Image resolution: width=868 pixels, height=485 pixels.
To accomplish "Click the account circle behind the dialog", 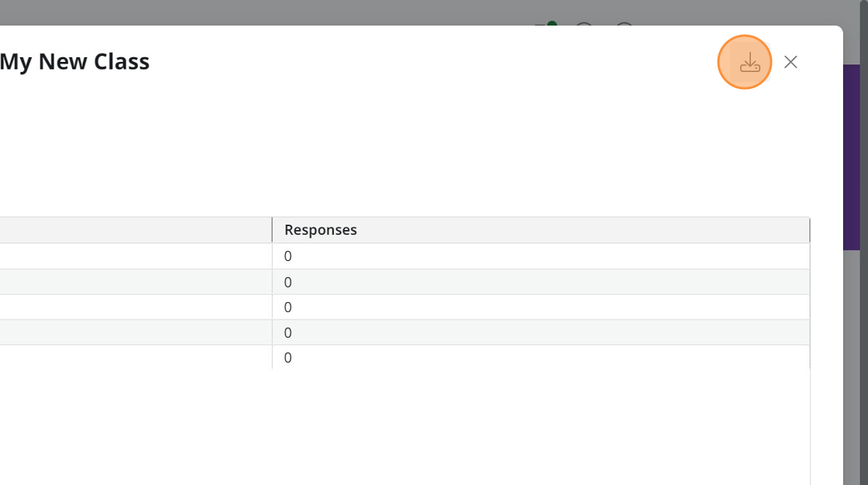I will click(x=625, y=29).
